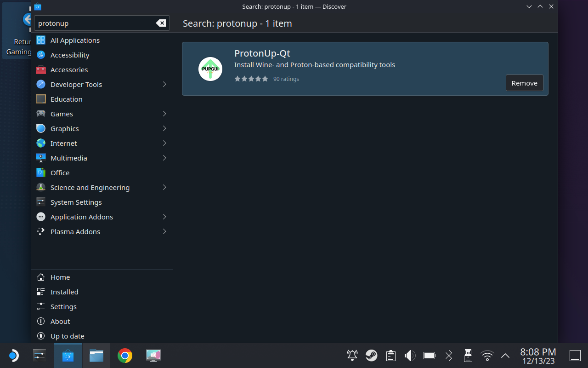Click the red Accessories toolbox icon
This screenshot has height=368, width=588.
coord(41,69)
